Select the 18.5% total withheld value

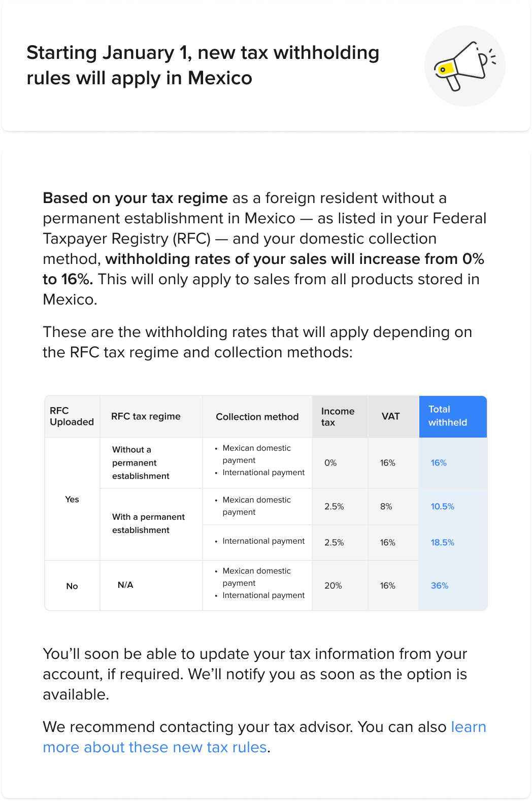(442, 543)
